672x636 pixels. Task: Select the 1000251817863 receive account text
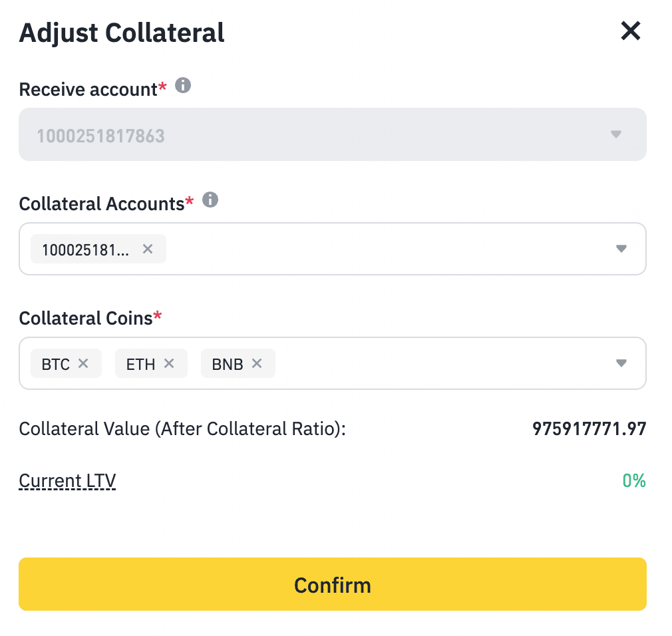(x=100, y=136)
